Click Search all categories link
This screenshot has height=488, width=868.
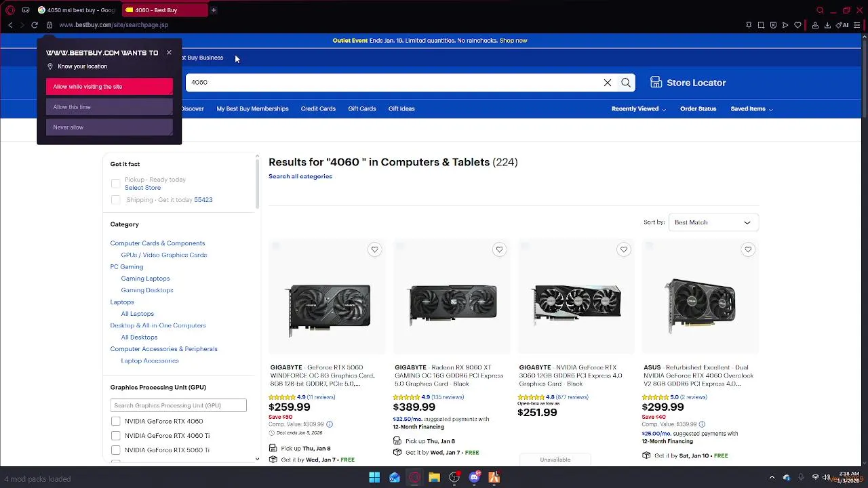click(x=300, y=177)
